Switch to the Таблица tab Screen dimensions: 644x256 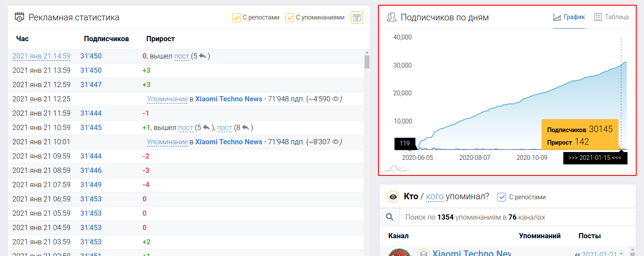612,17
